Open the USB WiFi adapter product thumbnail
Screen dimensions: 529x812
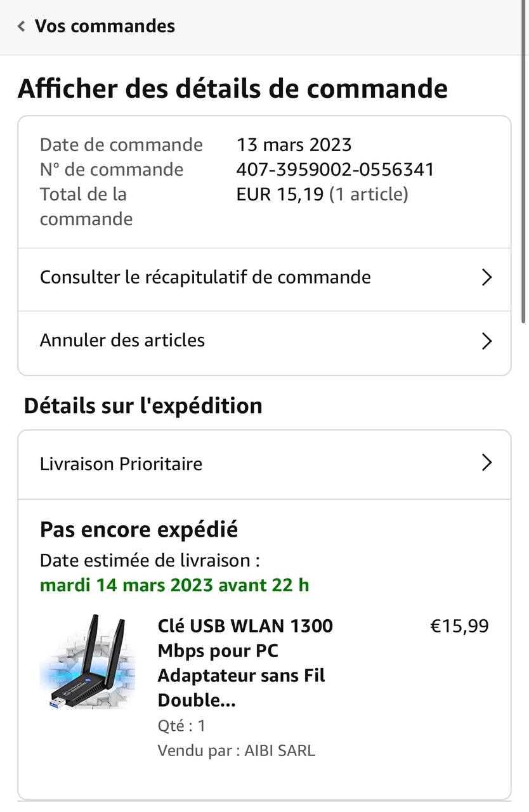click(88, 661)
